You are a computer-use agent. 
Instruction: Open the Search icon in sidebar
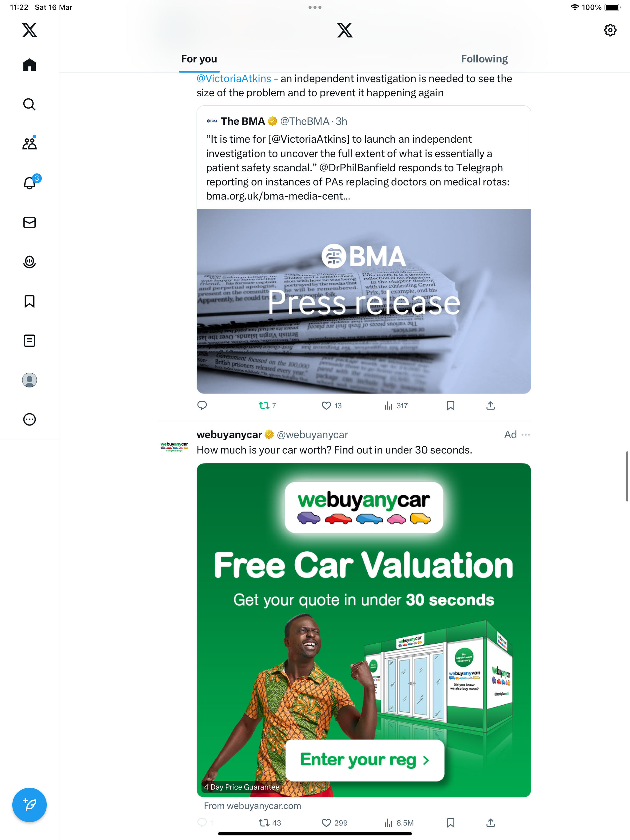[29, 104]
